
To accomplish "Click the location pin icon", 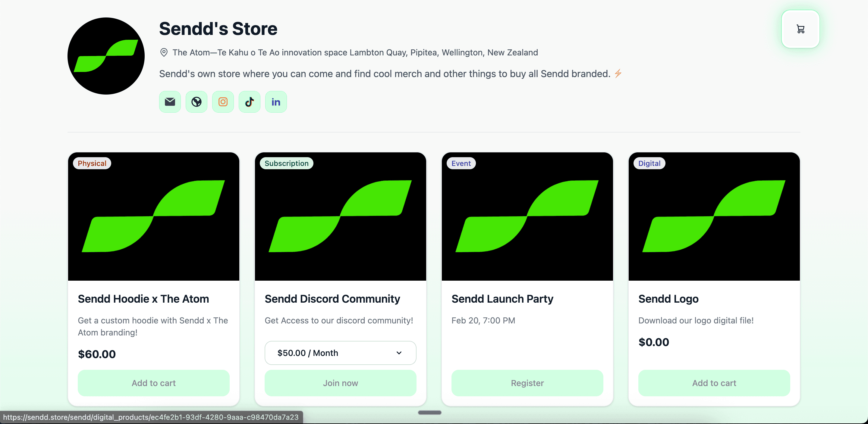I will click(164, 52).
